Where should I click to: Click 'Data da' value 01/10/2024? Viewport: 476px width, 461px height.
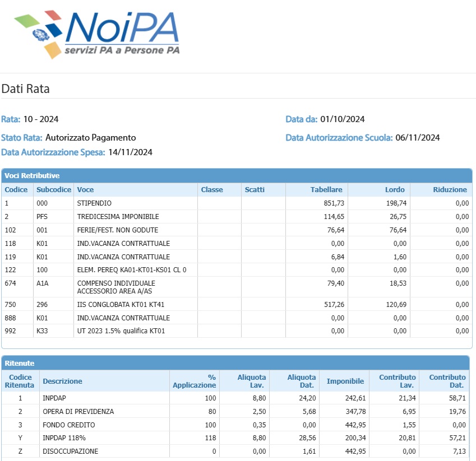click(343, 119)
